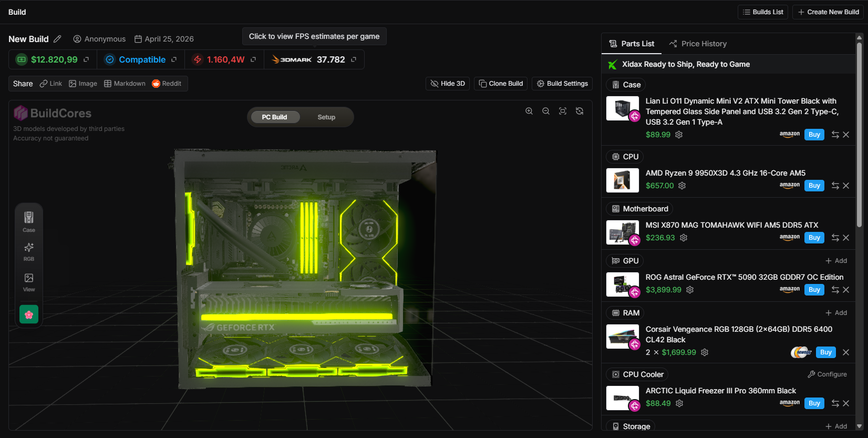Screen dimensions: 868x438
Task: Open the Case option in the 3D sidebar
Action: 29,221
